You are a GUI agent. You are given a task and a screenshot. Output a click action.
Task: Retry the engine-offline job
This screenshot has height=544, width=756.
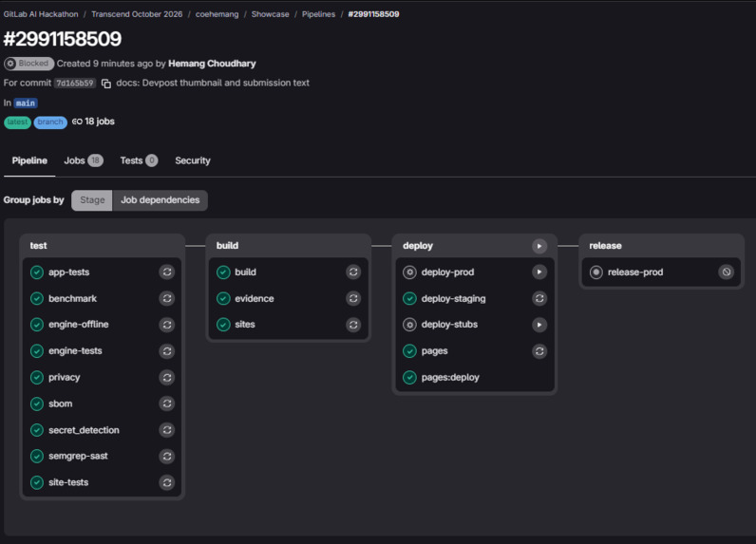click(x=167, y=325)
